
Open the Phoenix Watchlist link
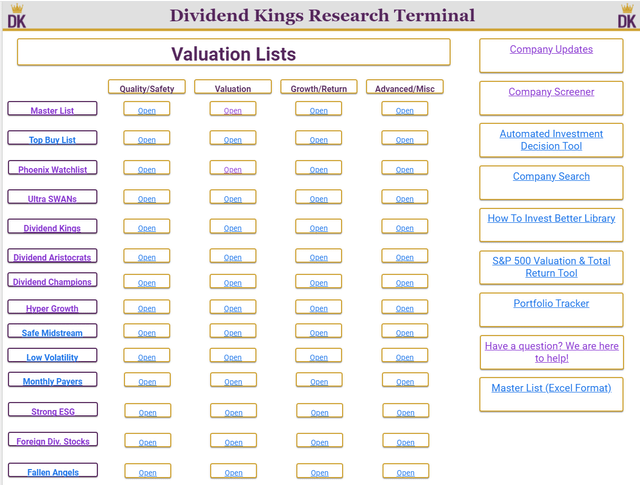coord(52,168)
